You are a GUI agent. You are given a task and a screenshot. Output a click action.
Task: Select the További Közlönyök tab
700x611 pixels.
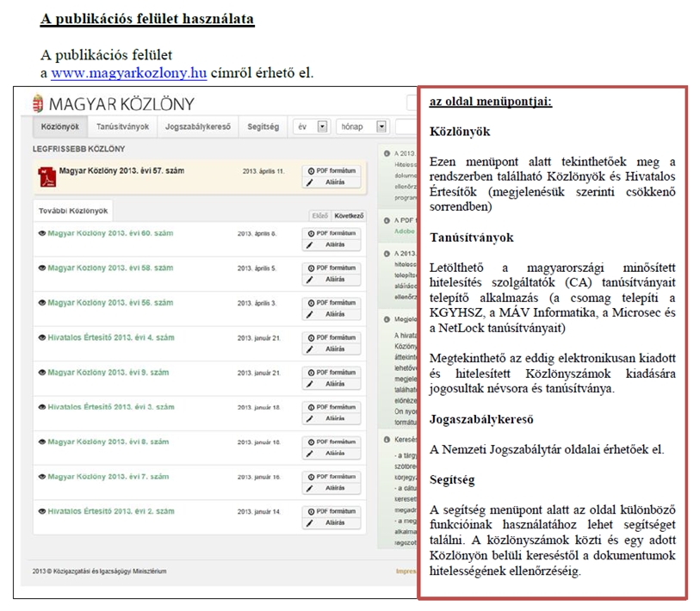point(72,210)
